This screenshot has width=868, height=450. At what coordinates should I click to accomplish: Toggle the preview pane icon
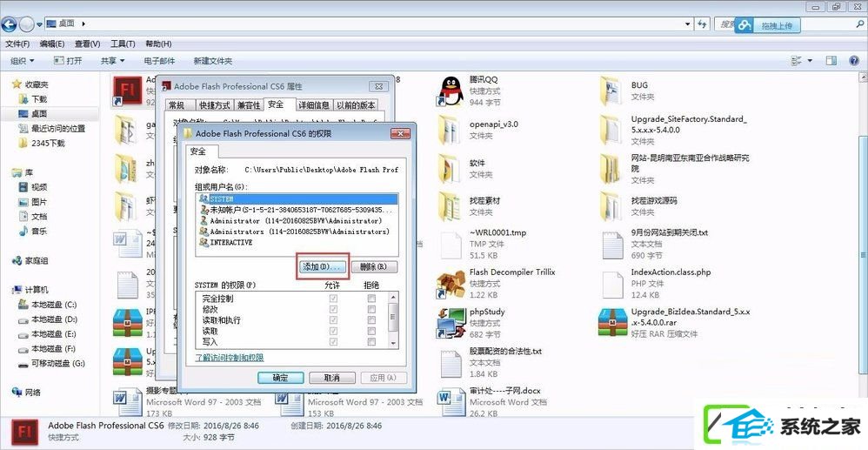[831, 60]
